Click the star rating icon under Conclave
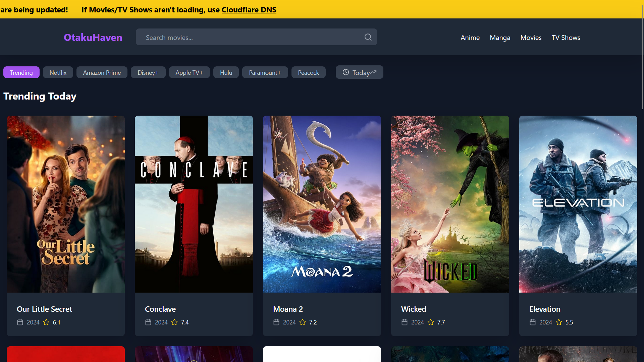 pyautogui.click(x=174, y=322)
